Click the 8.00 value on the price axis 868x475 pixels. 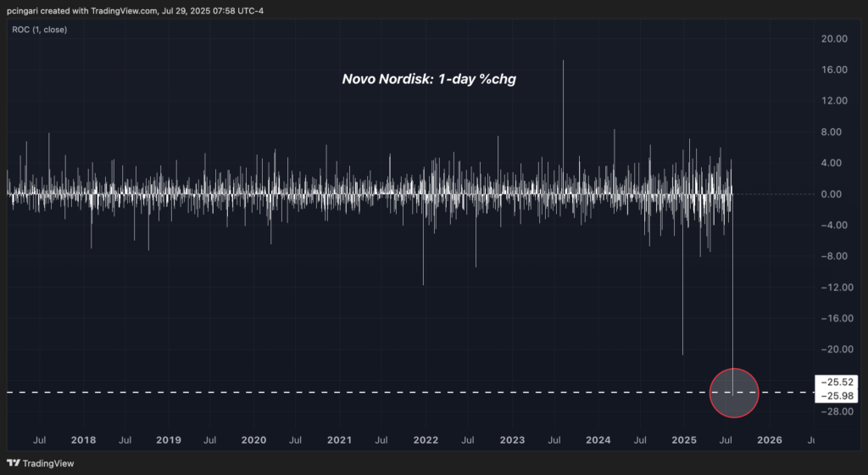pos(832,131)
